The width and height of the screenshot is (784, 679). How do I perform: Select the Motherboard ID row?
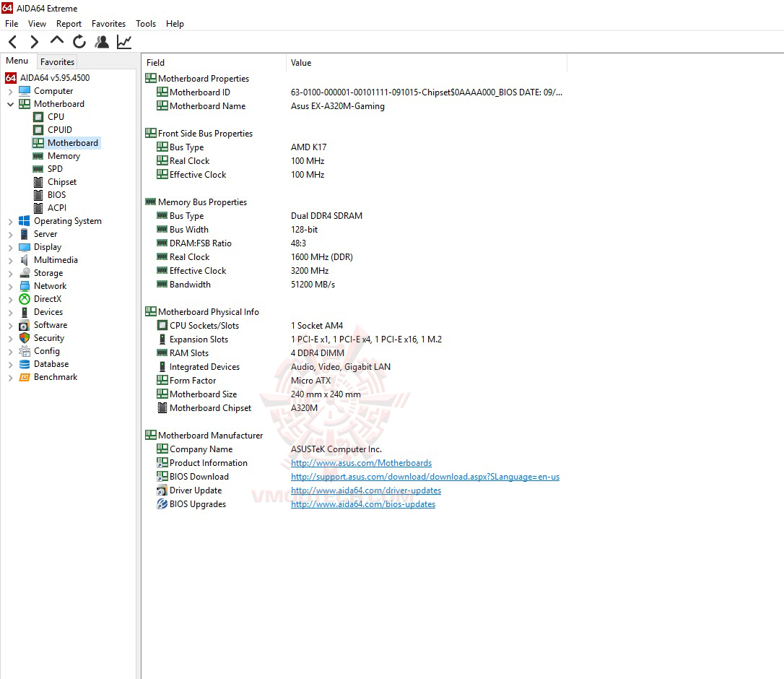(x=355, y=92)
